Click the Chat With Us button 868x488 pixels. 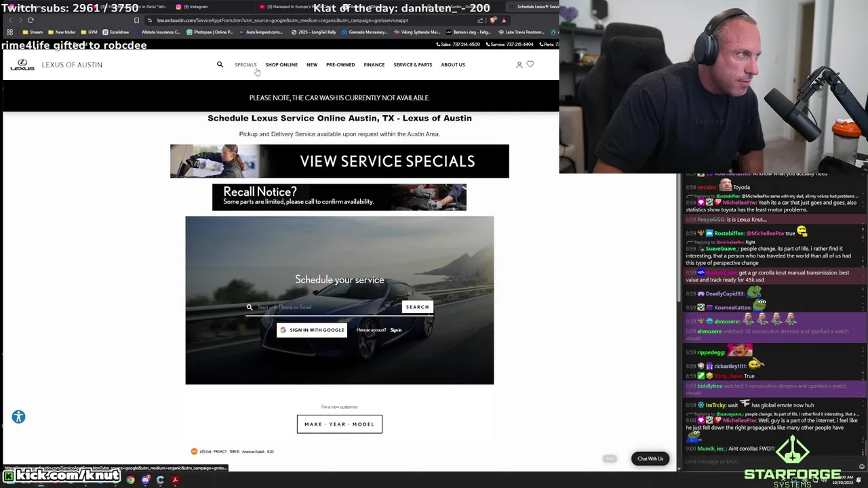(650, 459)
